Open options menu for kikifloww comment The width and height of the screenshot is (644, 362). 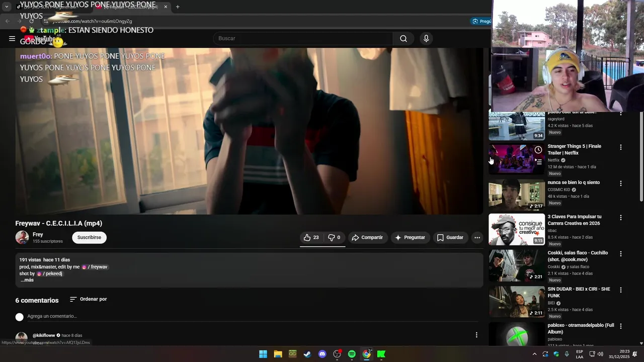coord(476,335)
